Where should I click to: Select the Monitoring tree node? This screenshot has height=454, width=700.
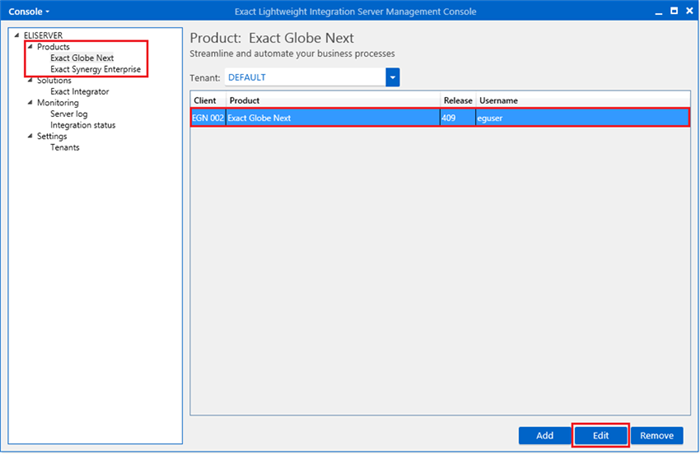(58, 103)
